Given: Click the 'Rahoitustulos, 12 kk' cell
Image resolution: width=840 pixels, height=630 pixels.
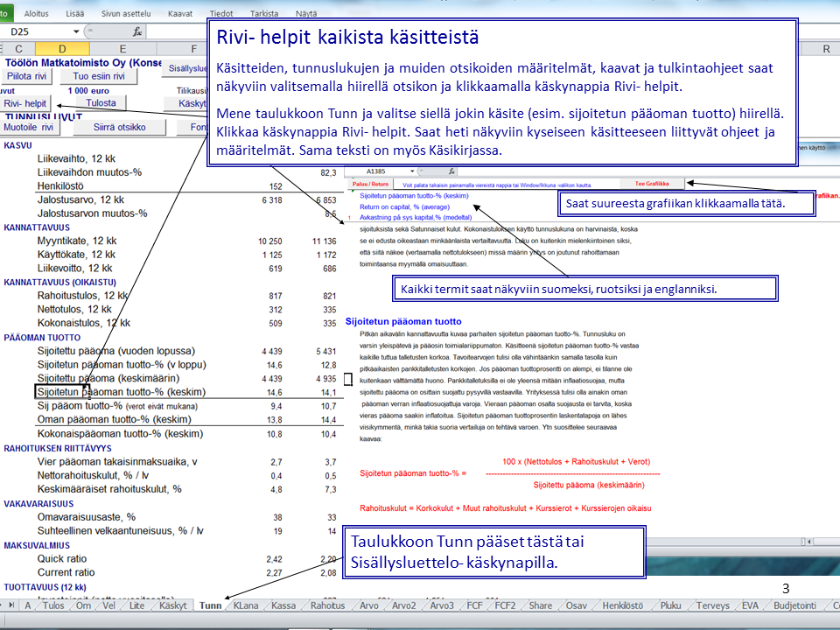Looking at the screenshot, I should click(x=82, y=296).
